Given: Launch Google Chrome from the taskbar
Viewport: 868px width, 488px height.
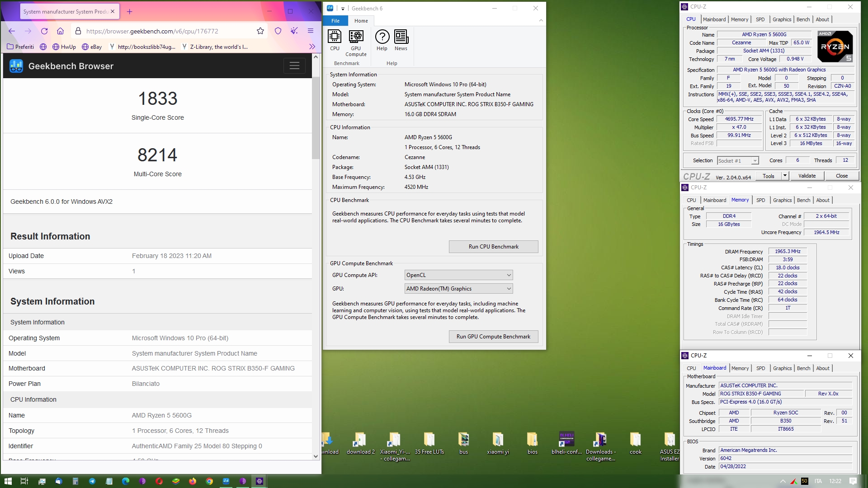Looking at the screenshot, I should coord(209,481).
